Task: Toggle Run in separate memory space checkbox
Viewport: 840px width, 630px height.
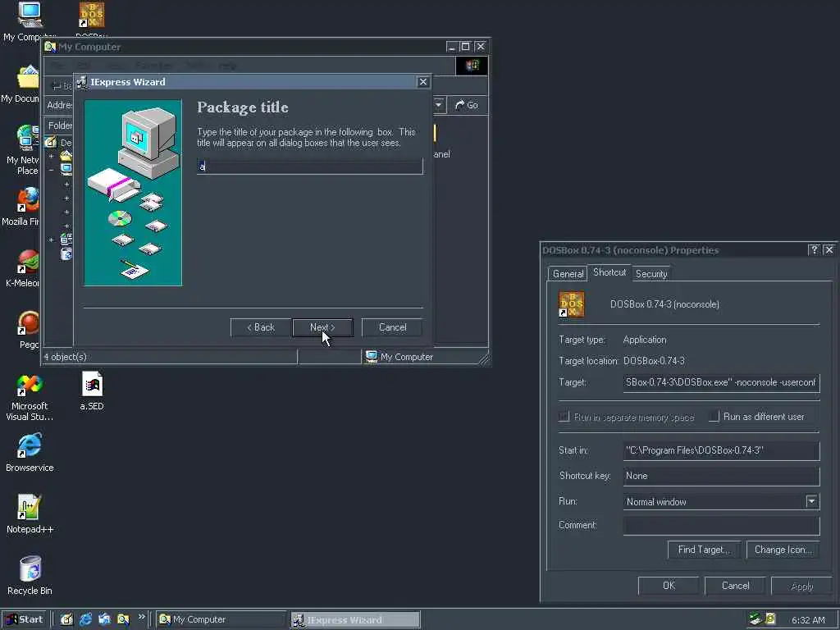Action: [564, 416]
